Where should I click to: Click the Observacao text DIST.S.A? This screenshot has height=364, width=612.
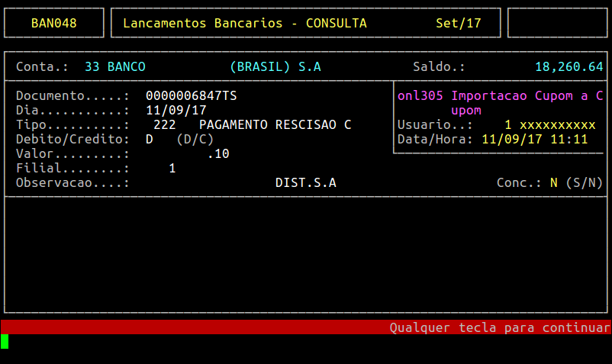tap(305, 182)
